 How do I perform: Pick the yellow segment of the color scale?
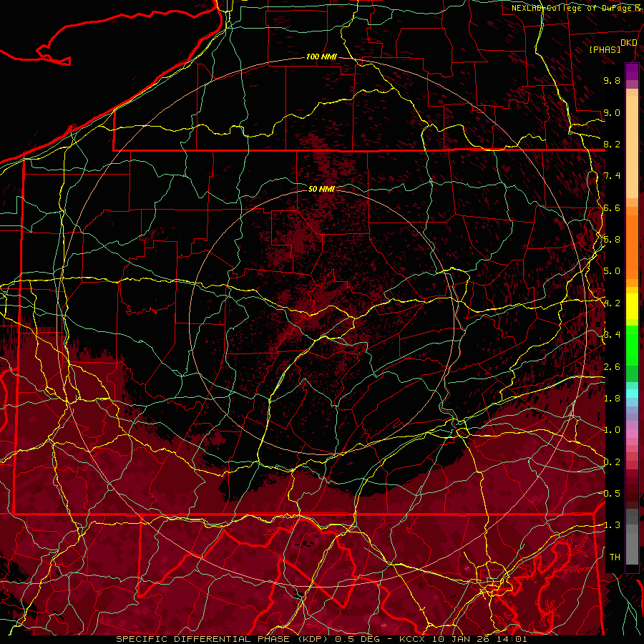click(632, 306)
